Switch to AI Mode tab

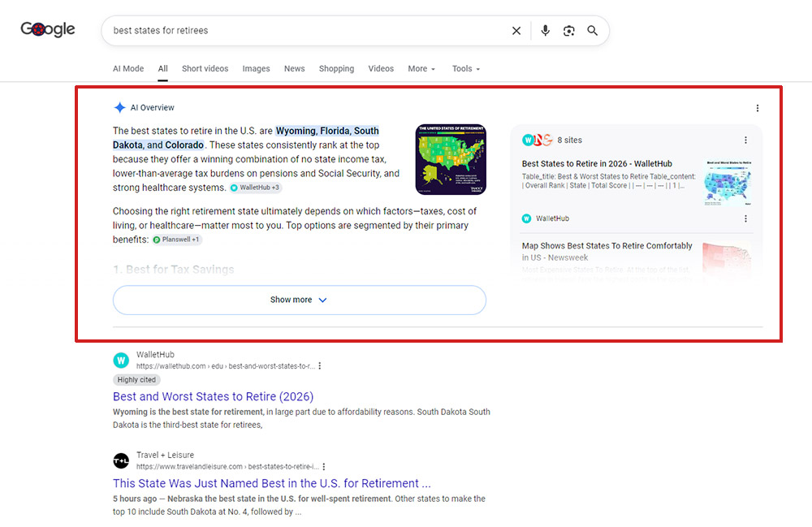coord(128,68)
